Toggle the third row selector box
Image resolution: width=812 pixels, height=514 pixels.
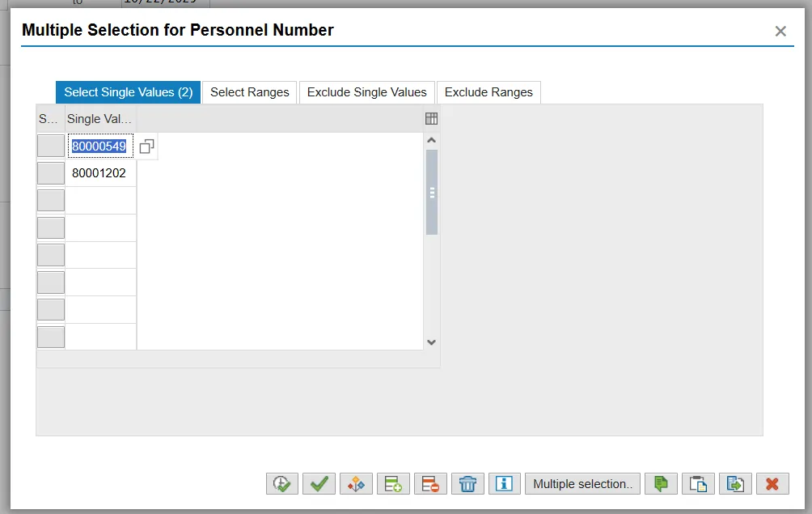click(51, 201)
